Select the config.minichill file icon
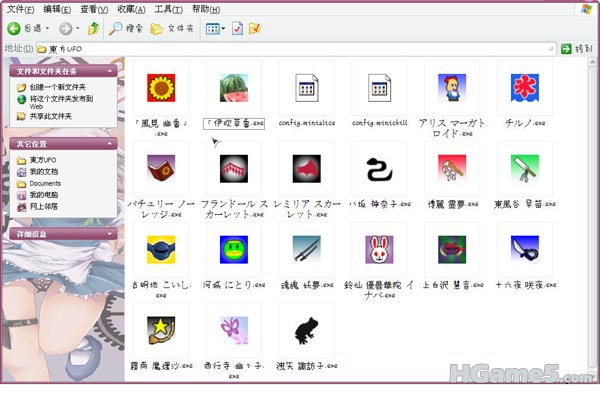The height and width of the screenshot is (398, 600). pyautogui.click(x=379, y=88)
